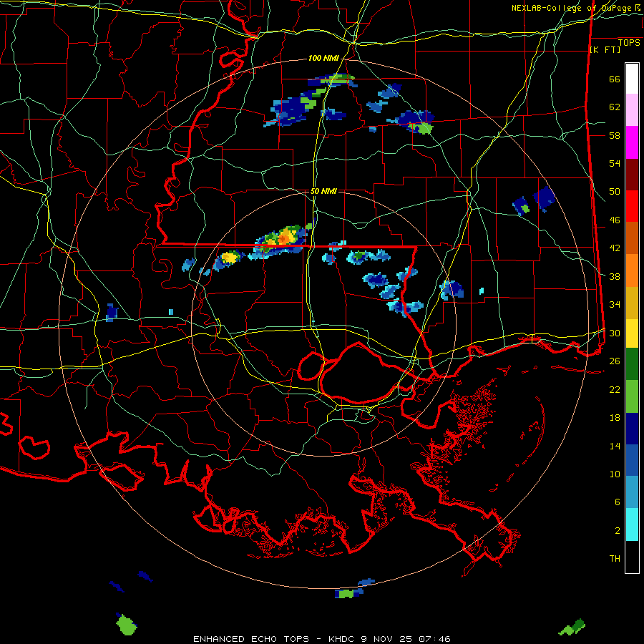Pick the sky blue legend swatch
Image resolution: width=644 pixels, height=644 pixels.
[x=632, y=492]
